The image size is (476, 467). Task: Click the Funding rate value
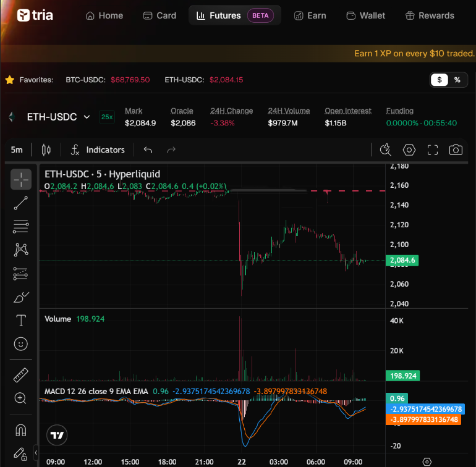tap(422, 123)
